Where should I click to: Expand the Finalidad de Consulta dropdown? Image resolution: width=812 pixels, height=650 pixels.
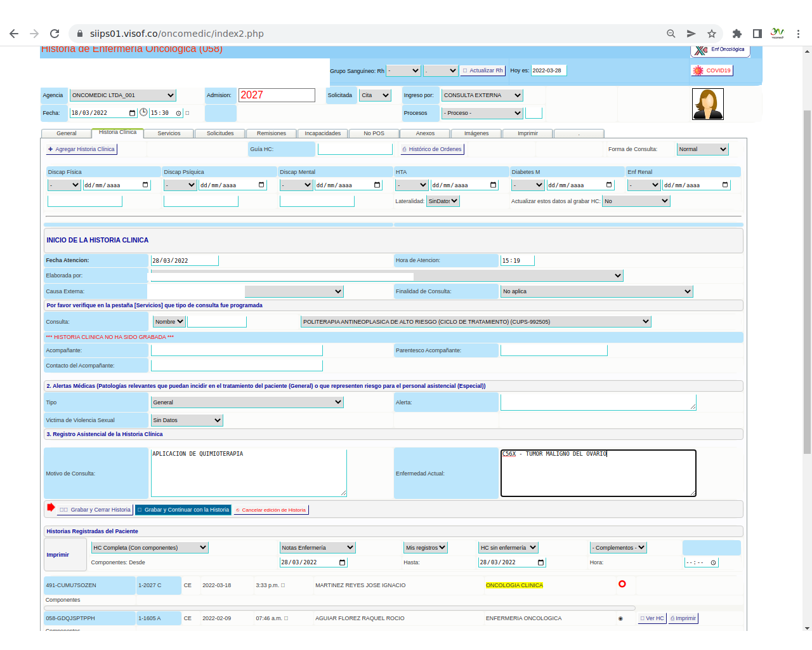(x=596, y=291)
